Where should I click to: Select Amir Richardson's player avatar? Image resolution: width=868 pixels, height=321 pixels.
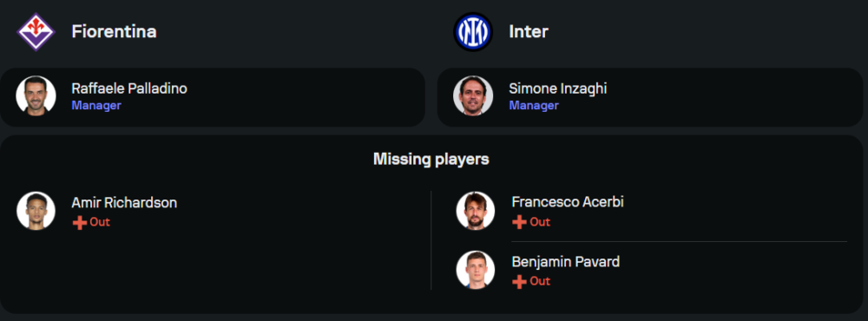point(36,211)
